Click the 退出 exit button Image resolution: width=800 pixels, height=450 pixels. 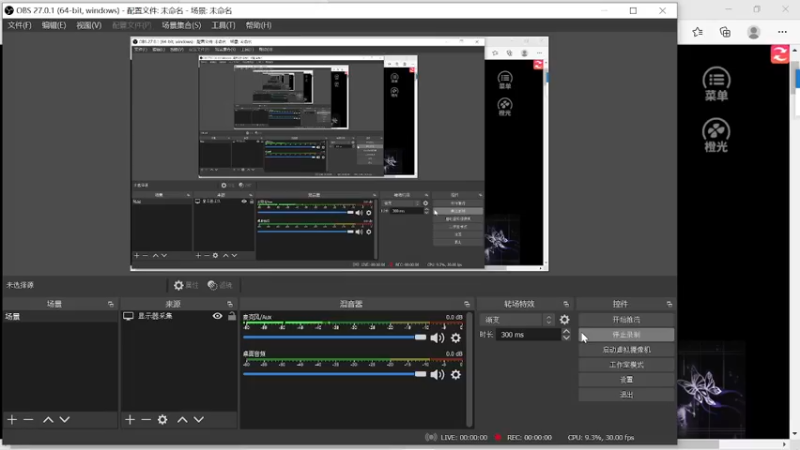[x=626, y=395]
